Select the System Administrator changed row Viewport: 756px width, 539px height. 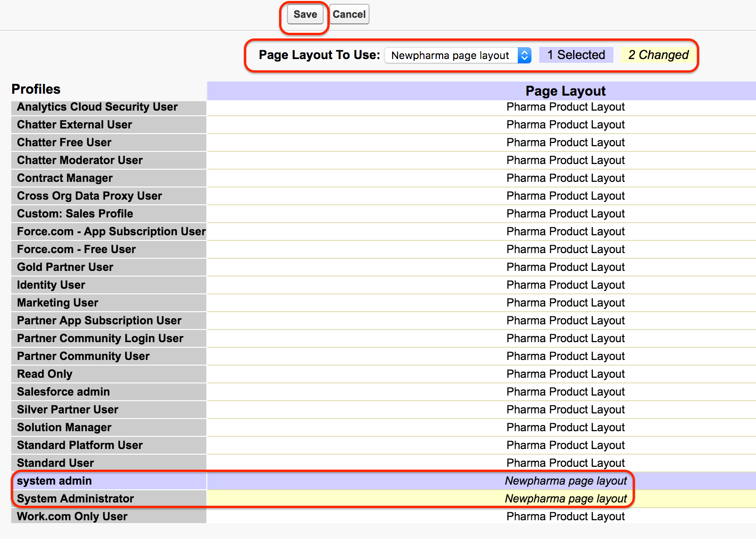pyautogui.click(x=75, y=499)
